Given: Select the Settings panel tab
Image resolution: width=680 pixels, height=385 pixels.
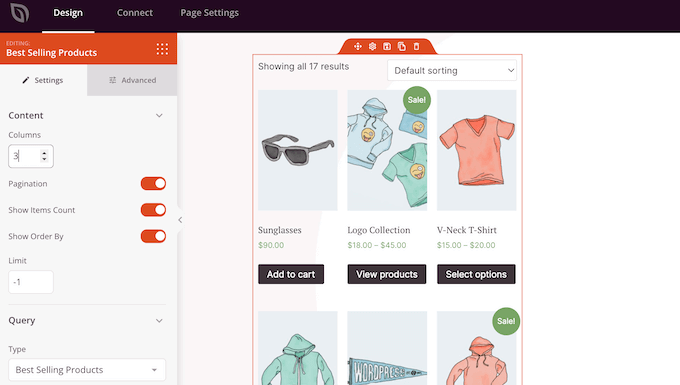Looking at the screenshot, I should click(x=43, y=80).
